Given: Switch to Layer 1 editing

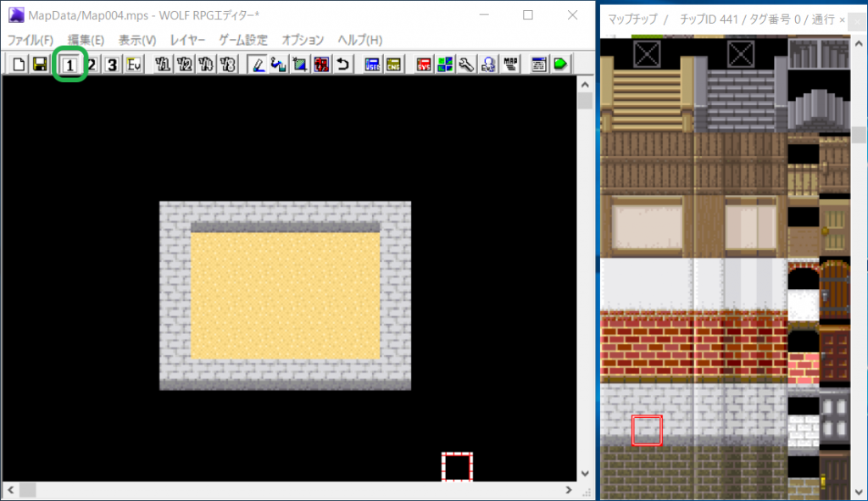Looking at the screenshot, I should click(x=71, y=64).
